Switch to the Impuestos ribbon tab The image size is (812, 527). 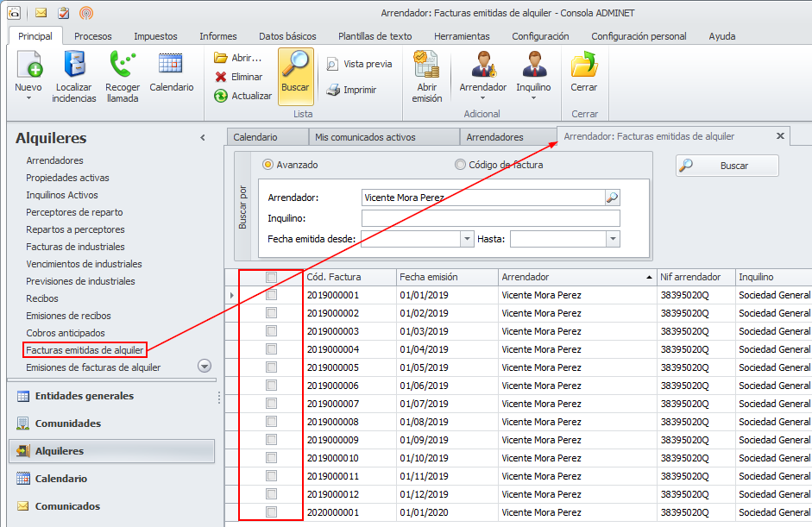(155, 36)
